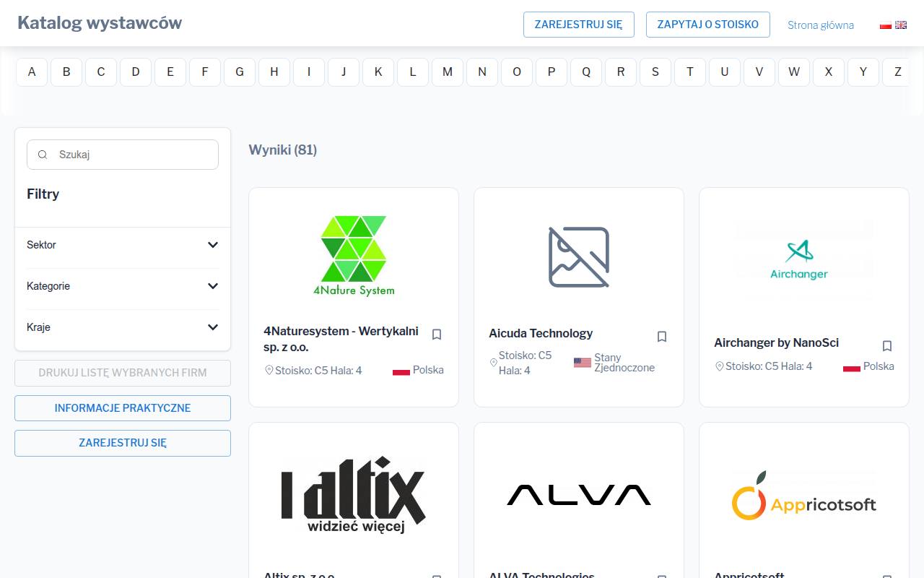Expand the Sektor filter
Viewport: 924px width, 578px height.
(123, 245)
